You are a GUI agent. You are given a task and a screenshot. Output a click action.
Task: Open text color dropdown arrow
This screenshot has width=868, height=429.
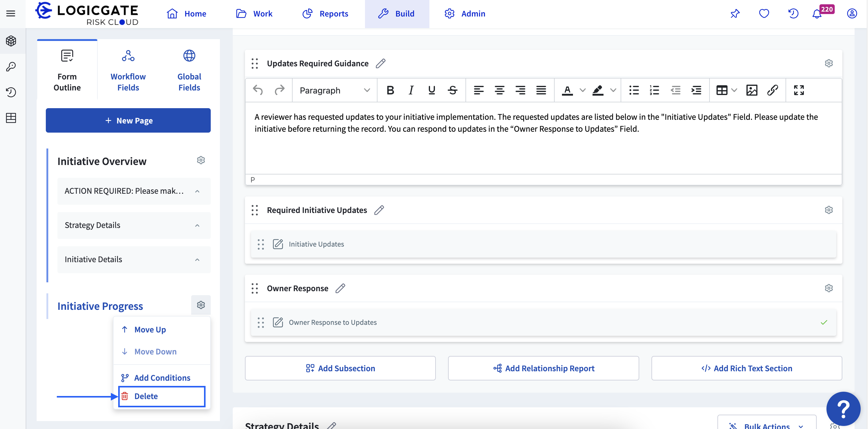(x=582, y=90)
